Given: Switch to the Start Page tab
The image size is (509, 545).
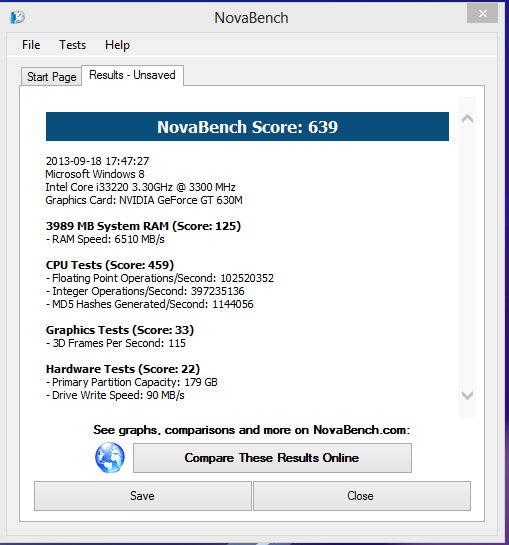Looking at the screenshot, I should pyautogui.click(x=51, y=77).
